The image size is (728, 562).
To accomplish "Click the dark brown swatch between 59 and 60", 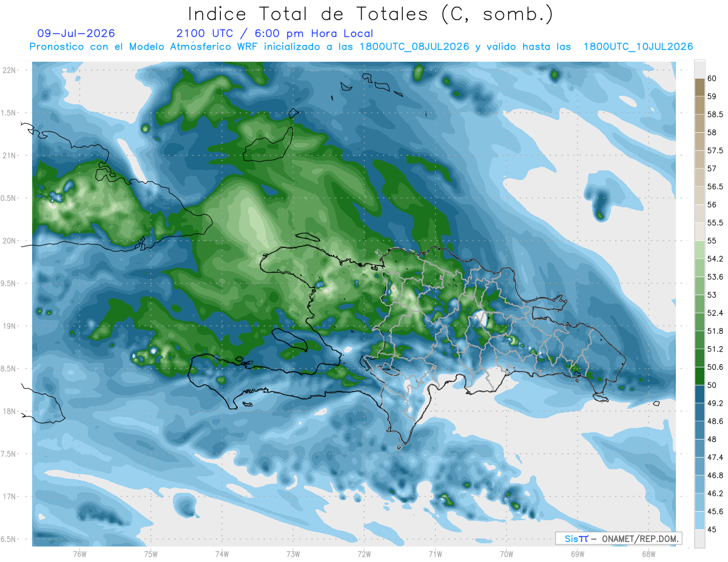I will (699, 87).
